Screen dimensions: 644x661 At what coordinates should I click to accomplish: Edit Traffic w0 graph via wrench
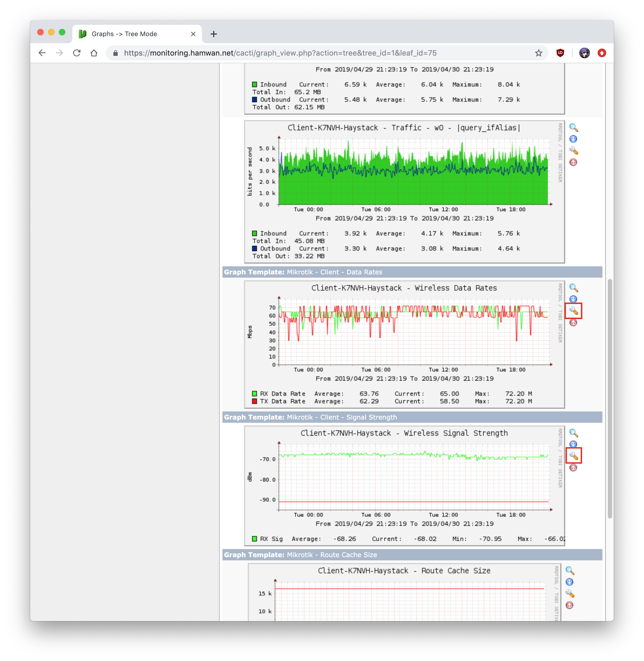coord(573,151)
